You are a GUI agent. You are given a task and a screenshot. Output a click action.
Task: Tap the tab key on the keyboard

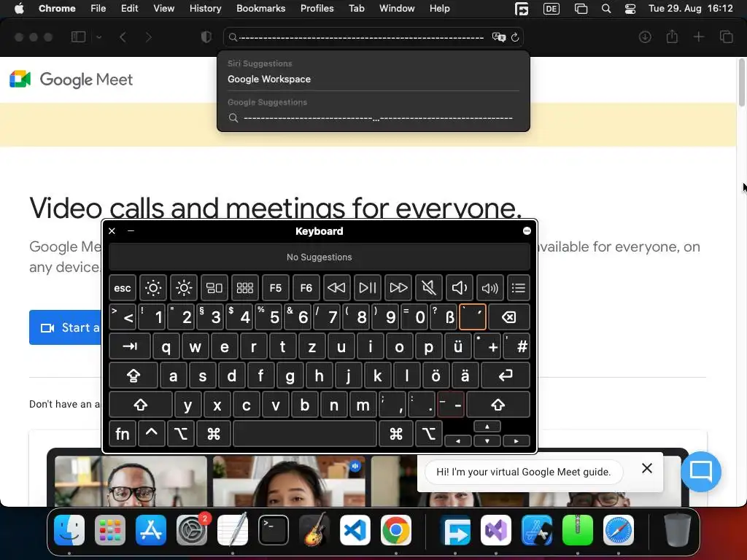pyautogui.click(x=130, y=346)
